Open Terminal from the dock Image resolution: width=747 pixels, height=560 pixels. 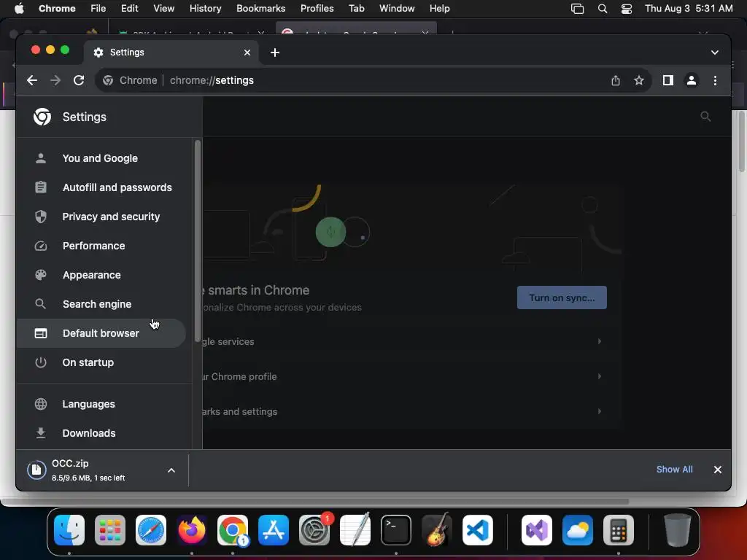click(396, 530)
